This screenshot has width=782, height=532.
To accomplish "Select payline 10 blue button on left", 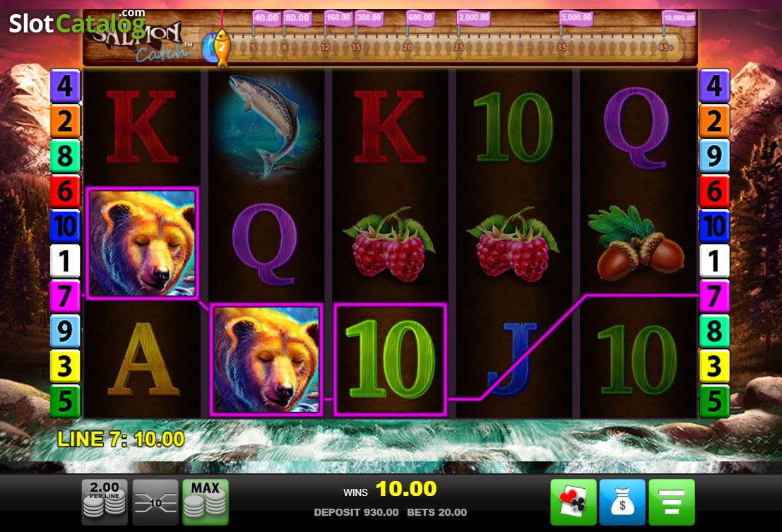I will [65, 226].
